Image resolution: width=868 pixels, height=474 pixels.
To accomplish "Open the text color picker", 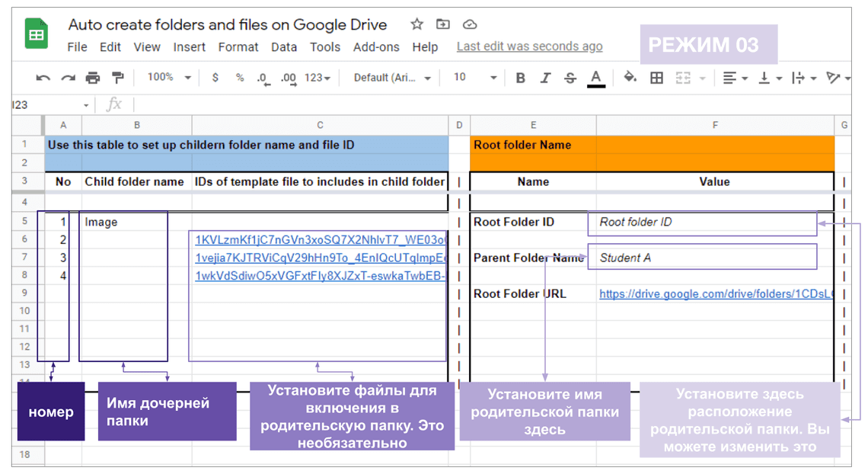I will (596, 78).
